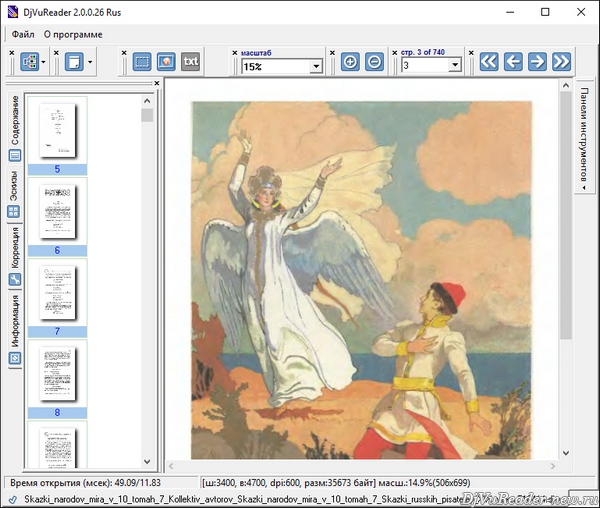
Task: Click document view scroll down arrow
Action: click(566, 453)
